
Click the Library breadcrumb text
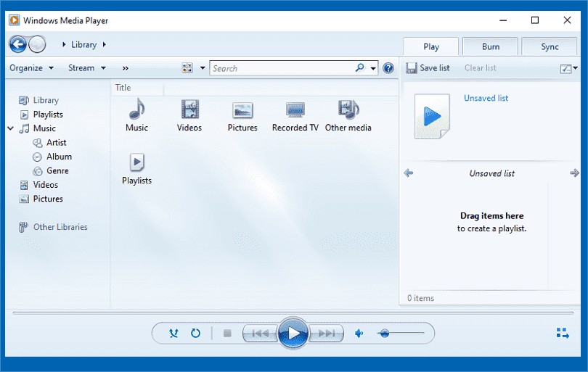(x=83, y=44)
